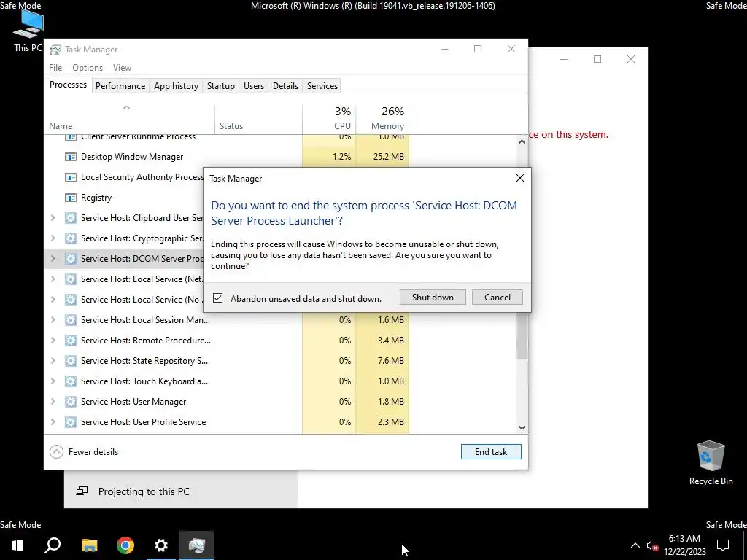This screenshot has width=747, height=560.
Task: Open the muted volume tray icon
Action: 652,545
